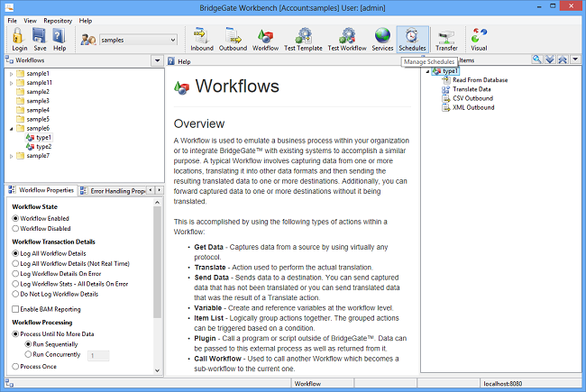Click the properties panel vertical scrollbar
The height and width of the screenshot is (392, 586).
click(x=158, y=261)
